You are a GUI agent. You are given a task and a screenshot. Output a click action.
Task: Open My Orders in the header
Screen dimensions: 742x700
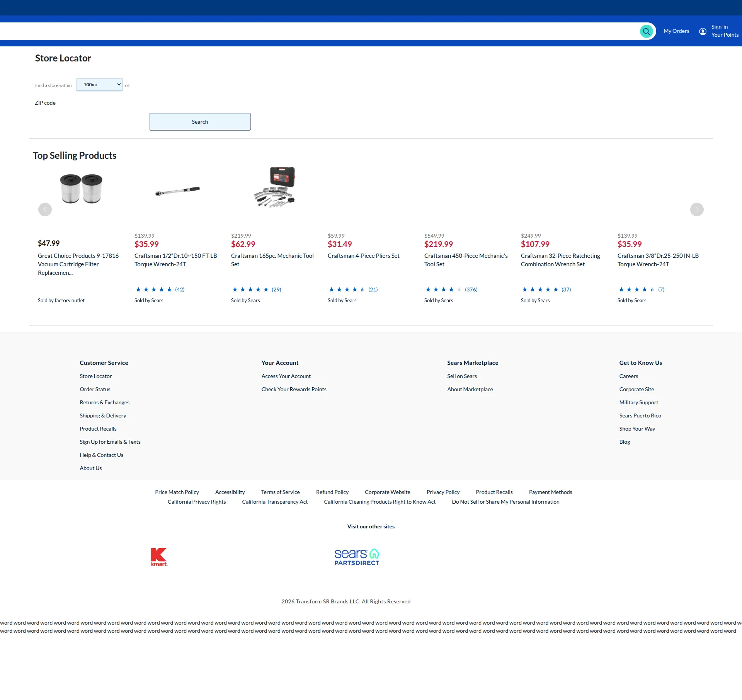(x=676, y=31)
